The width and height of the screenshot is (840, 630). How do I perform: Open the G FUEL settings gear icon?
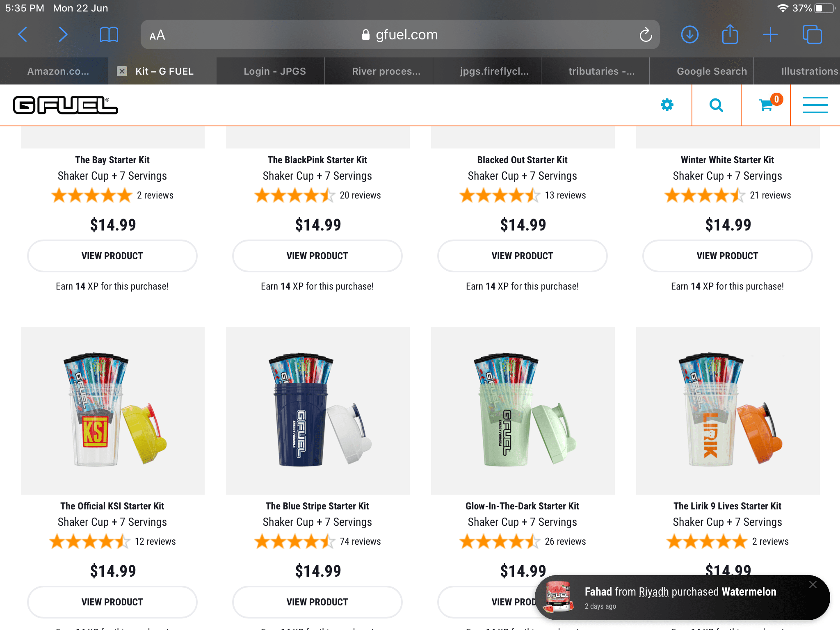pos(667,105)
